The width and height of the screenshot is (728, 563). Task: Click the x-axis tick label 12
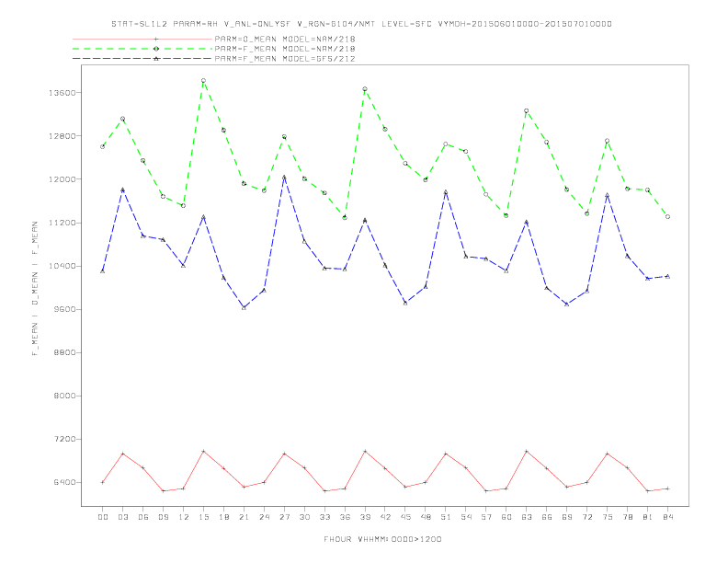tap(184, 517)
